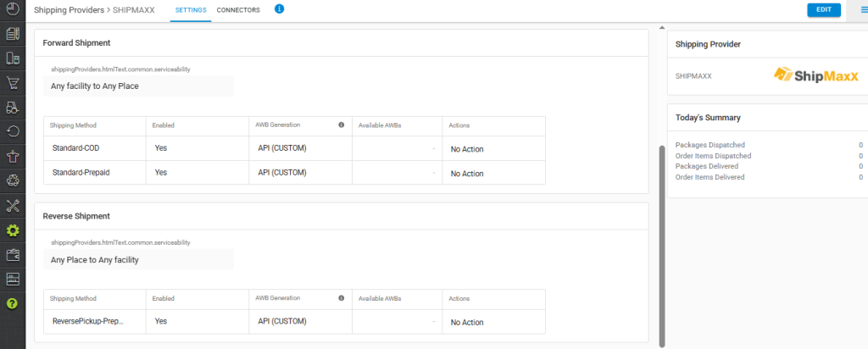868x349 pixels.
Task: Select the Standard-COD shipping method row
Action: 76,149
